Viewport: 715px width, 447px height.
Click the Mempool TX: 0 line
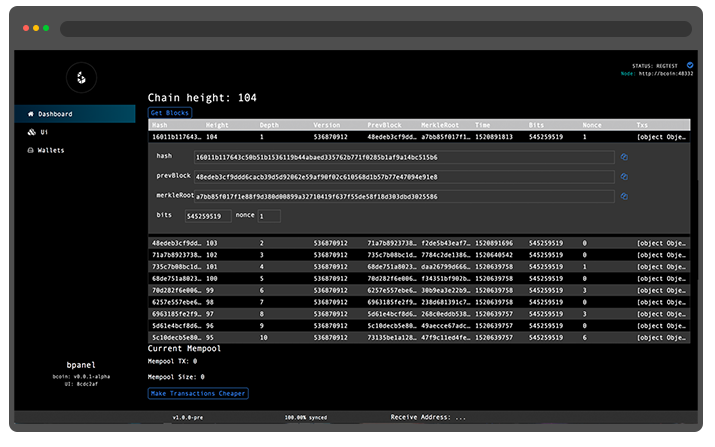point(172,361)
